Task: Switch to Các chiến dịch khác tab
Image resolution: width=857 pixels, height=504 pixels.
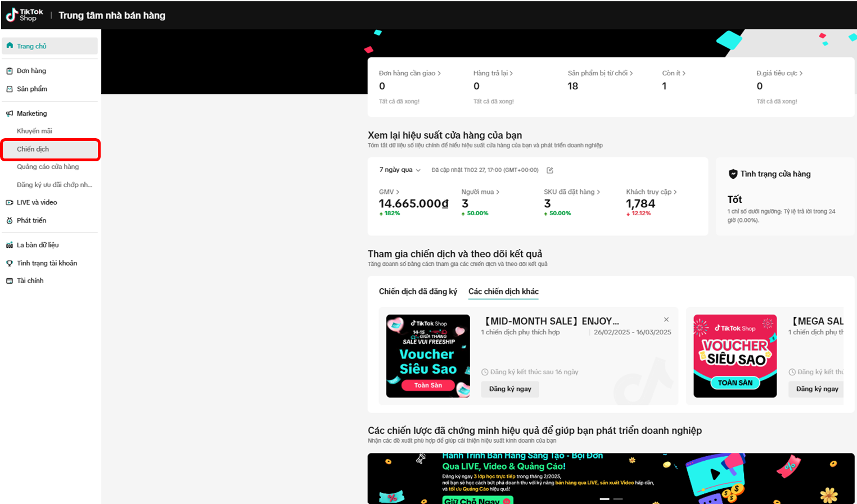Action: 503,292
